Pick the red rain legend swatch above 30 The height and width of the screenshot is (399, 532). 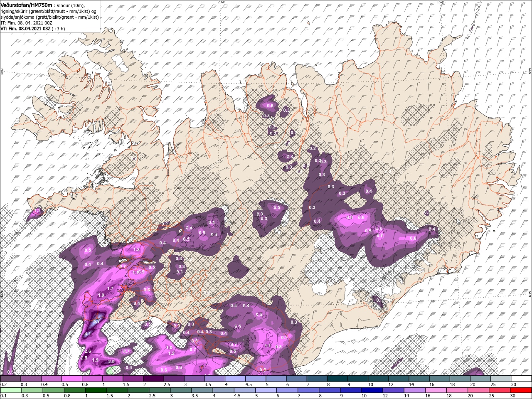click(522, 390)
